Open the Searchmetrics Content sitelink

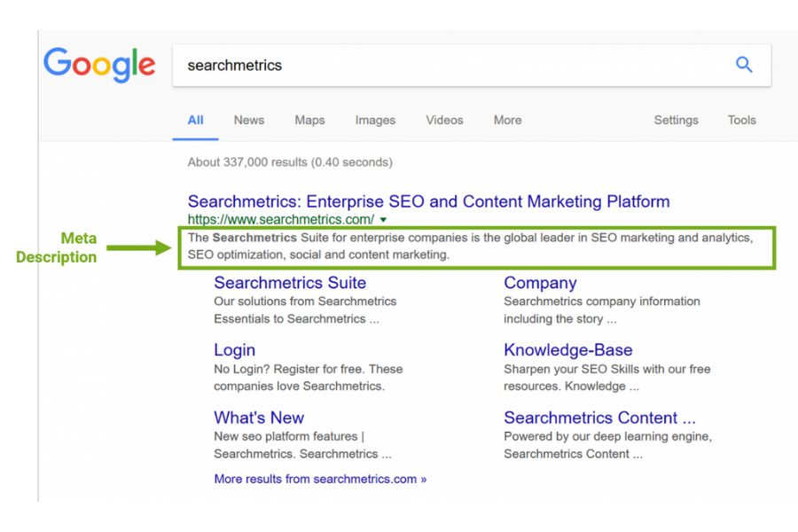pos(599,418)
